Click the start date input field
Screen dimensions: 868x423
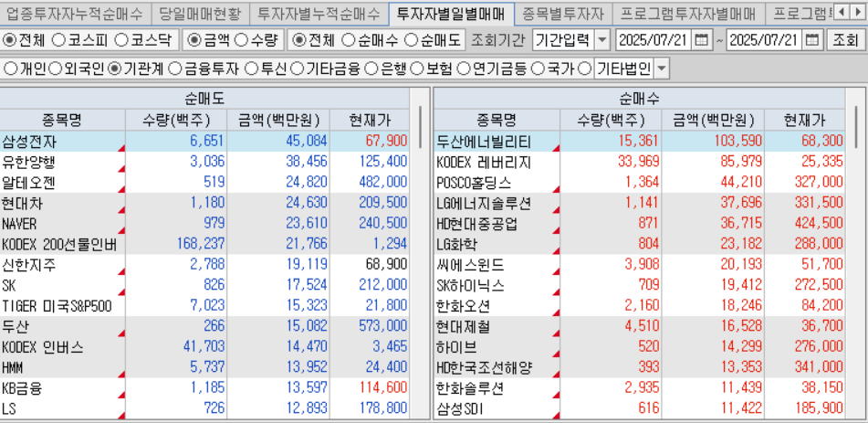(x=654, y=40)
